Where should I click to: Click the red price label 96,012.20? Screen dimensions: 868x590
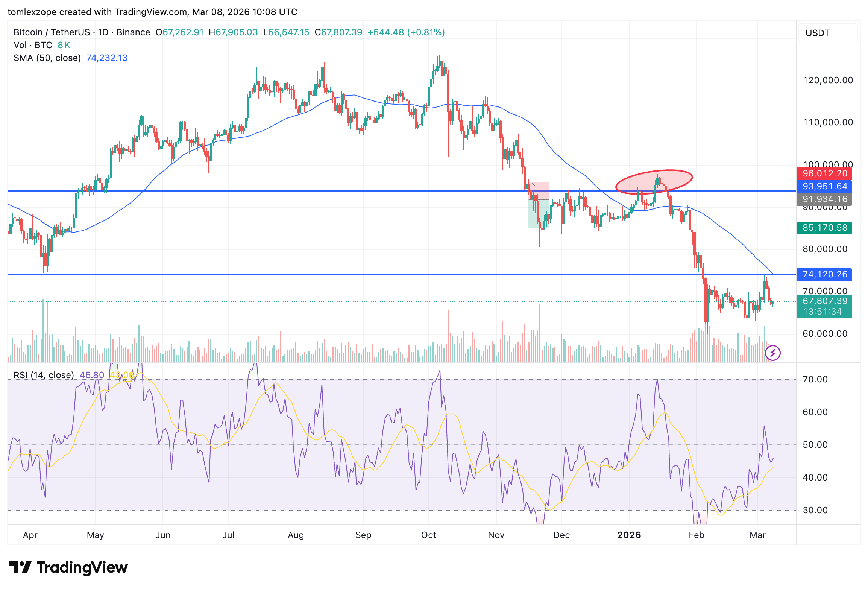tap(824, 173)
